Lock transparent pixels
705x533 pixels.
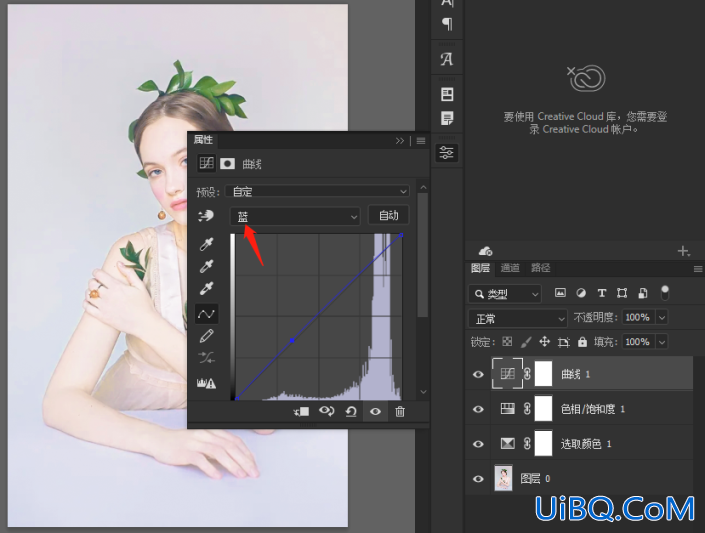[507, 342]
